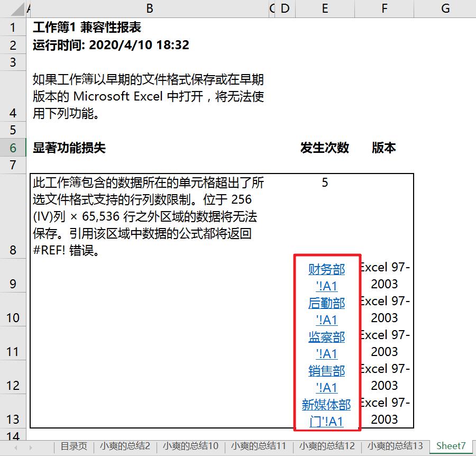This screenshot has height=456, width=476.
Task: Follow the 销售部'!A1 hyperlink
Action: click(326, 378)
